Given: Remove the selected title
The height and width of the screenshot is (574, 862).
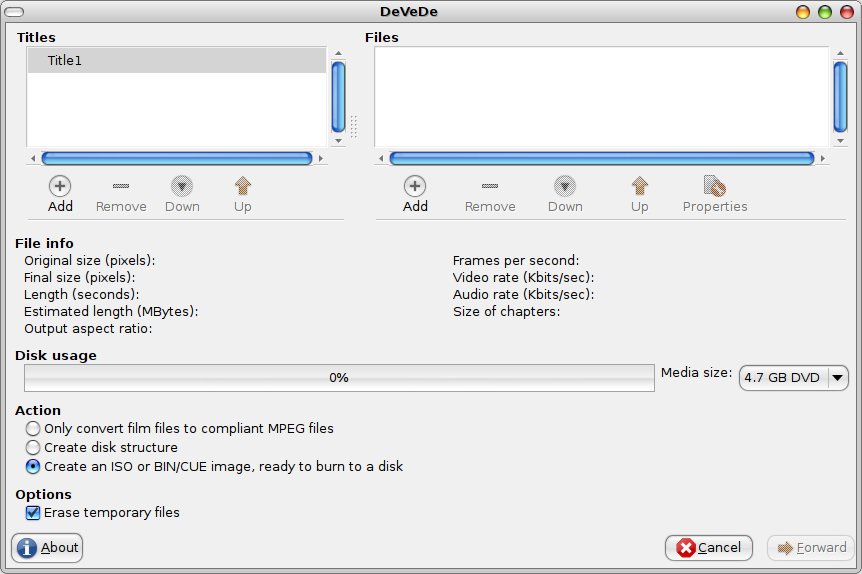Looking at the screenshot, I should tap(121, 195).
